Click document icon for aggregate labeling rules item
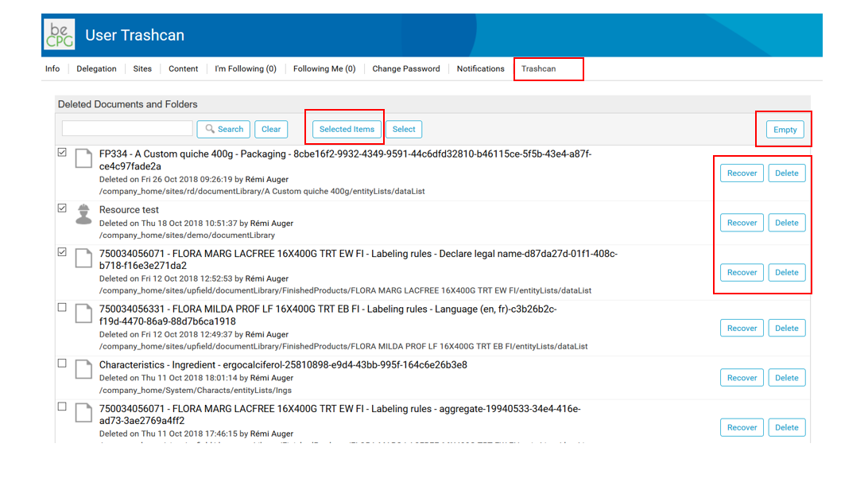Viewport: 868px width, 502px height. point(83,413)
